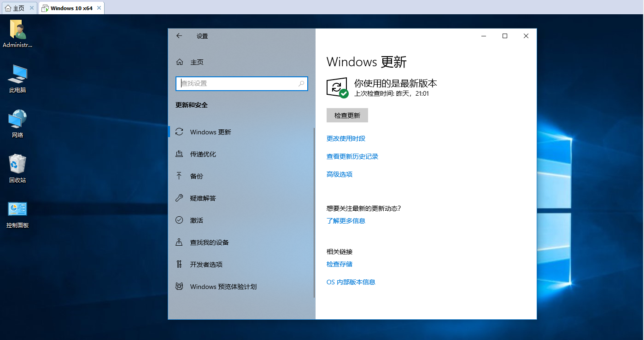Click the home icon on the 主页 tab
Screen dimensions: 644x340
pos(8,8)
